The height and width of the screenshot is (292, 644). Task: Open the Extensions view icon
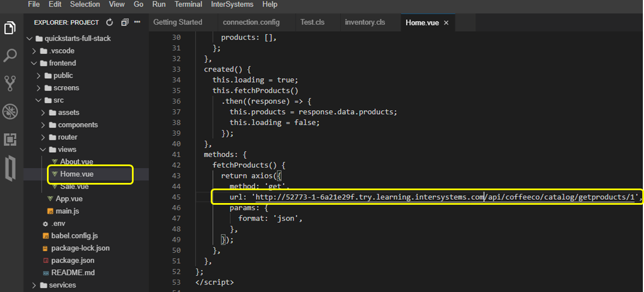(x=10, y=139)
